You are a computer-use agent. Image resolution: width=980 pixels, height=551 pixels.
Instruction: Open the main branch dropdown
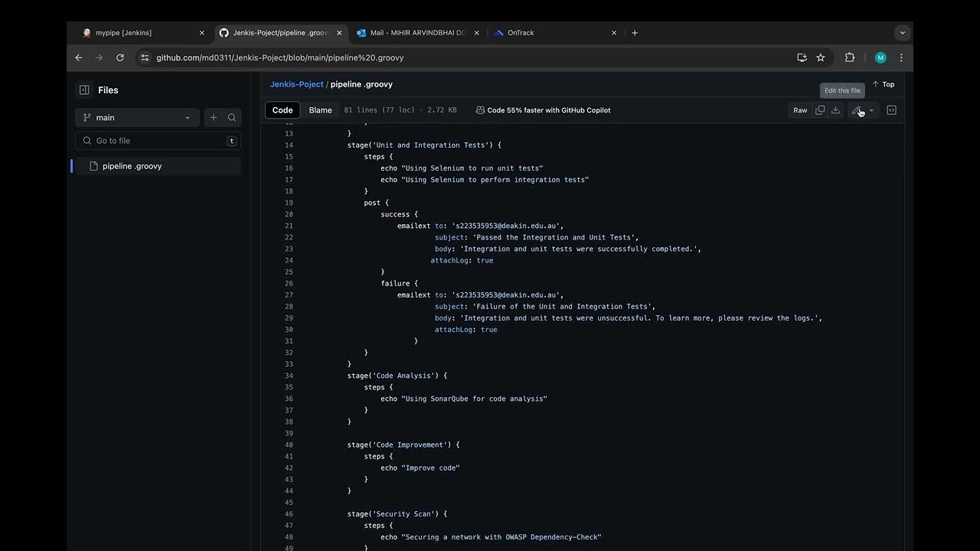pyautogui.click(x=137, y=118)
